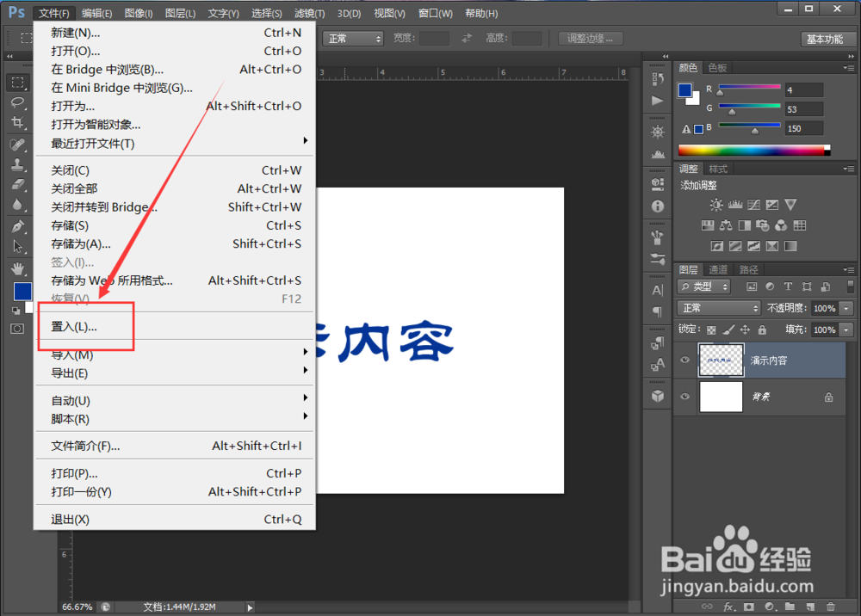The width and height of the screenshot is (861, 616).
Task: Click the foreground color swatch in toolbar
Action: pyautogui.click(x=22, y=292)
